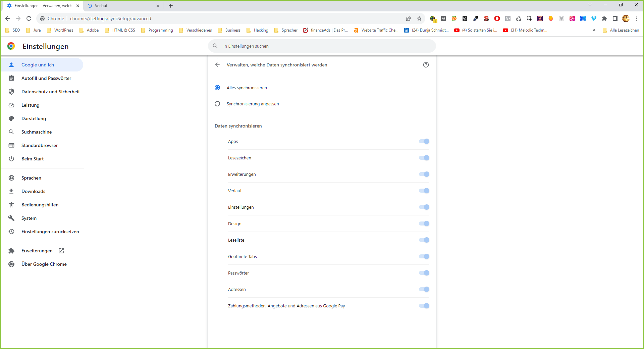This screenshot has width=644, height=349.
Task: Click the Gmail extension icon in toolbar
Action: [x=443, y=18]
